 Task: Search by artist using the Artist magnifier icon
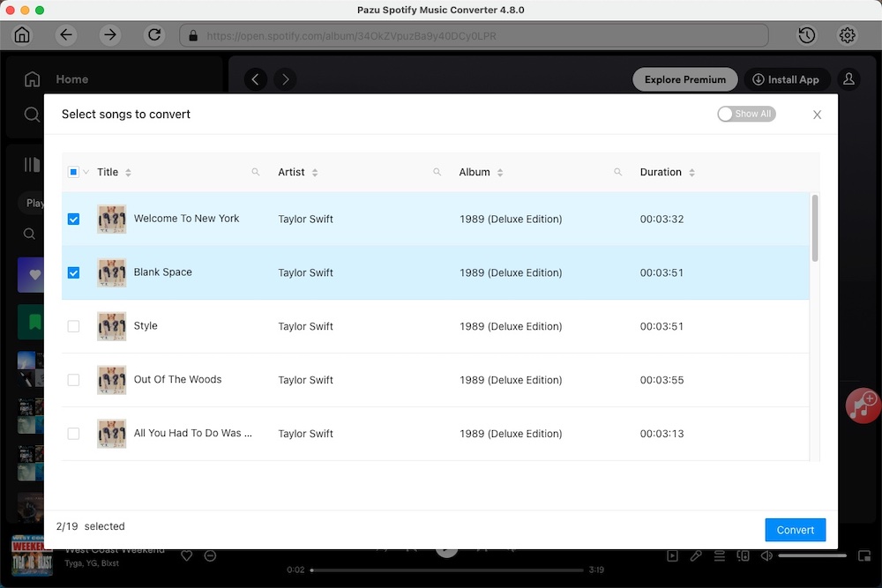437,172
